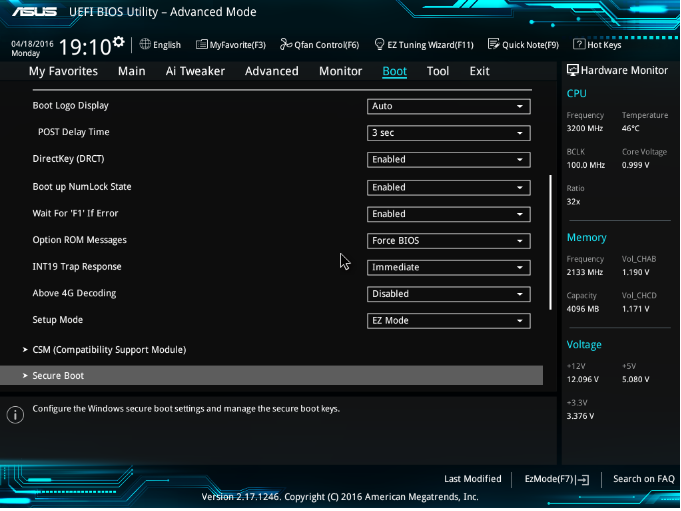Select the Boot tab
The width and height of the screenshot is (681, 511).
(394, 71)
